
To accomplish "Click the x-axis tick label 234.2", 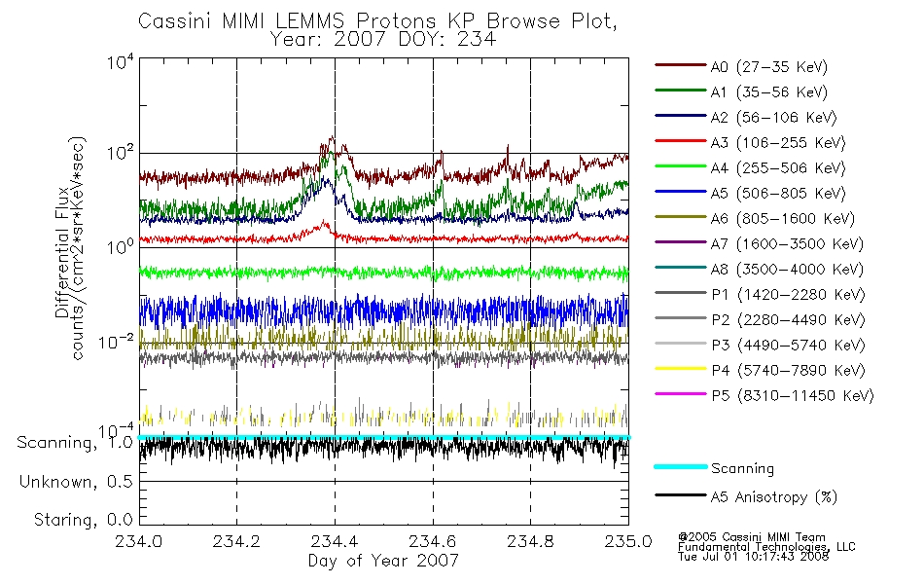I will (x=236, y=541).
